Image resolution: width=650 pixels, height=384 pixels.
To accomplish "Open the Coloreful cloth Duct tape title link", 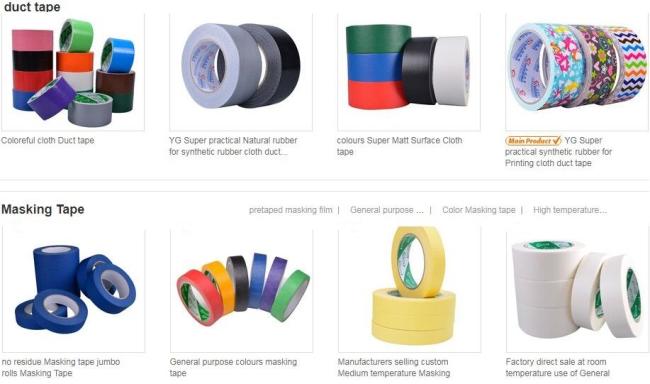I will (x=48, y=141).
